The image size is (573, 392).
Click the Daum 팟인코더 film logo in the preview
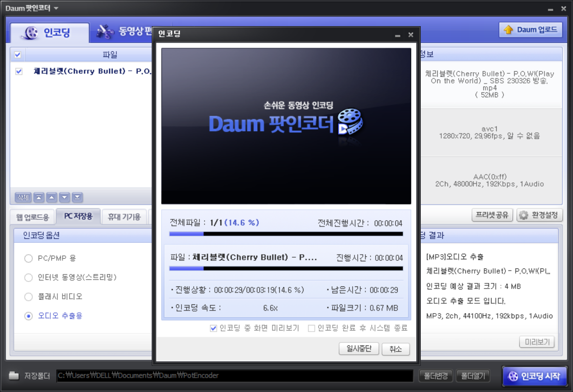350,122
